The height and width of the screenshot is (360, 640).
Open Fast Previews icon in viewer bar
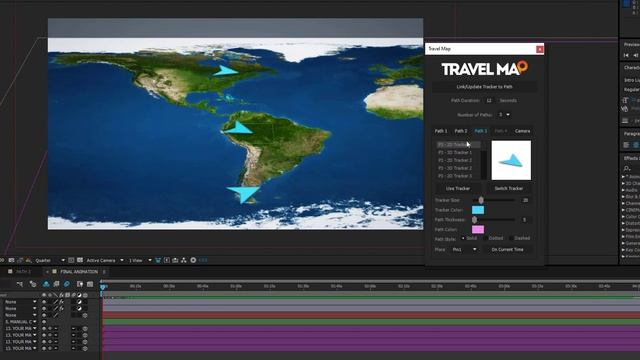(x=167, y=260)
